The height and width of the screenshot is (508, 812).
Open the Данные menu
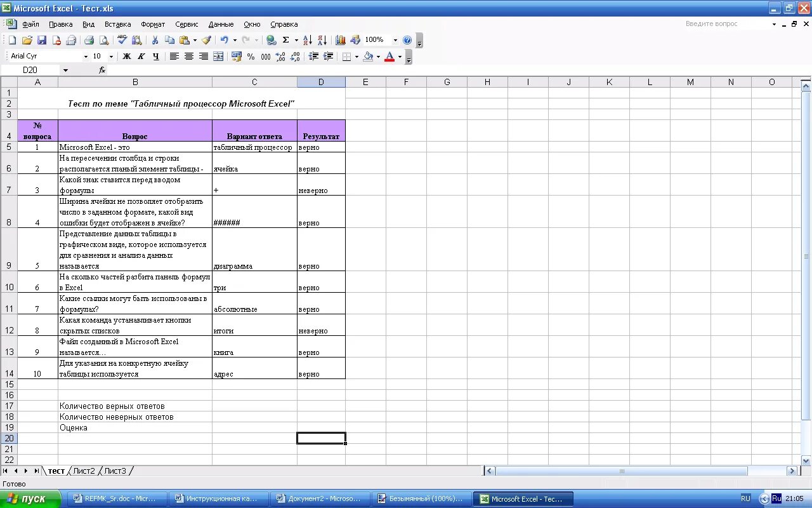click(221, 24)
